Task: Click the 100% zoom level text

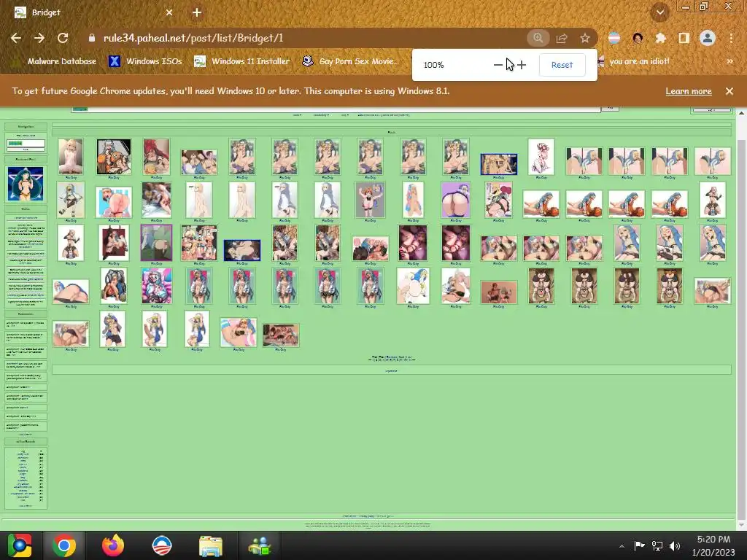Action: tap(433, 65)
